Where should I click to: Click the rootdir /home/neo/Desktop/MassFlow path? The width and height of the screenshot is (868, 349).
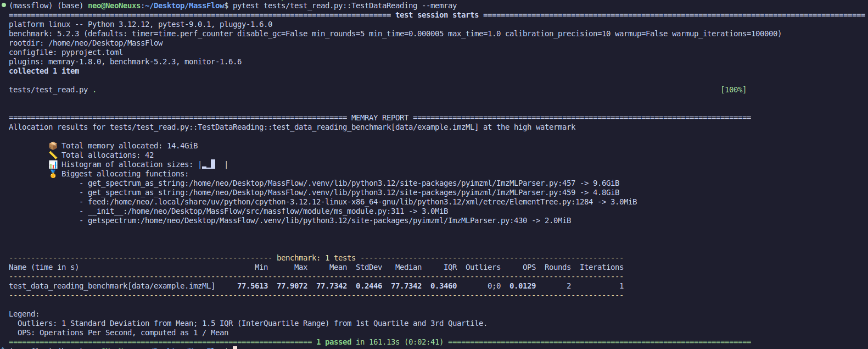pos(105,43)
